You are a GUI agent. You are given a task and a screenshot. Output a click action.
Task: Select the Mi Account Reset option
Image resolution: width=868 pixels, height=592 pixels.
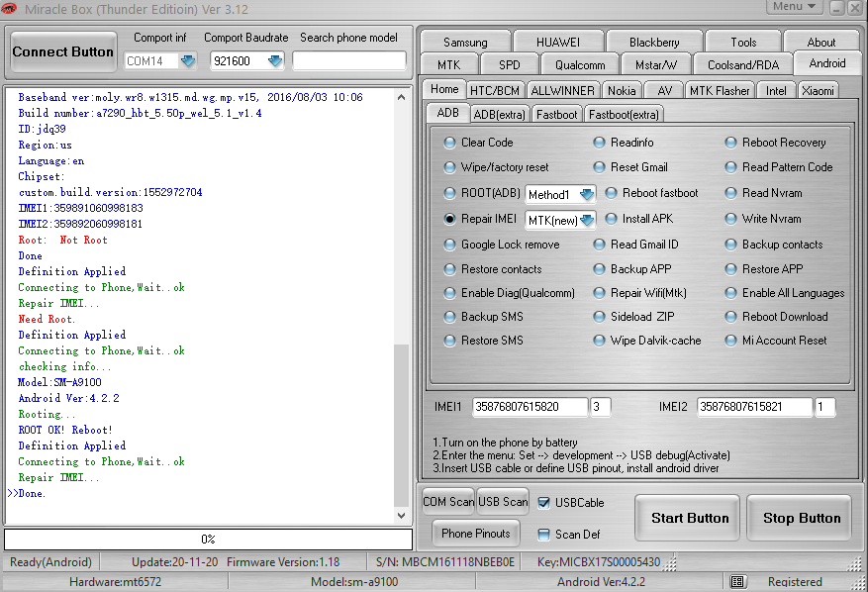click(730, 341)
